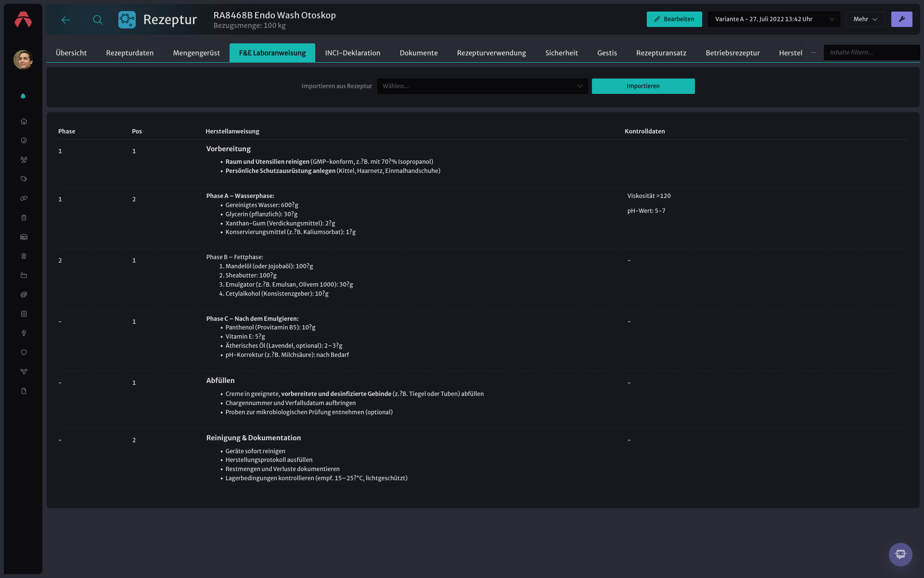The height and width of the screenshot is (578, 924).
Task: Open the tags icon in sidebar
Action: click(24, 179)
